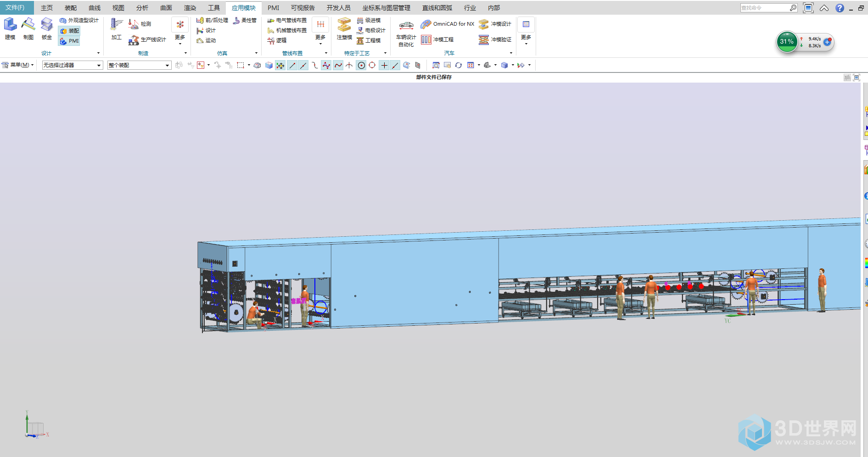Image resolution: width=868 pixels, height=457 pixels.
Task: Switch to the 主页 ribbon tab
Action: (x=47, y=8)
